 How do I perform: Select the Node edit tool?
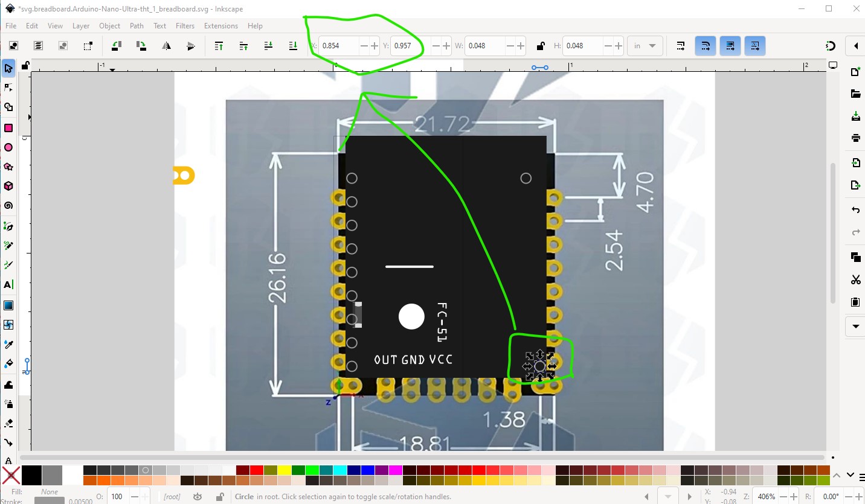click(x=8, y=88)
